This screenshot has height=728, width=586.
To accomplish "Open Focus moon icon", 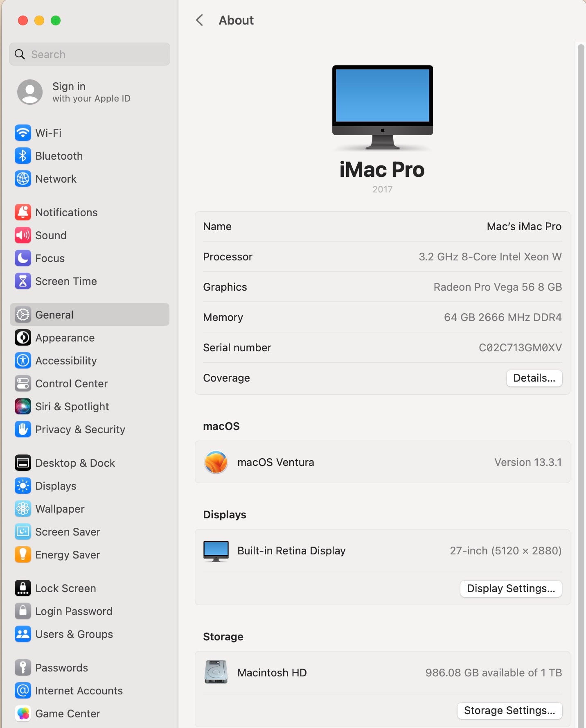I will [23, 258].
